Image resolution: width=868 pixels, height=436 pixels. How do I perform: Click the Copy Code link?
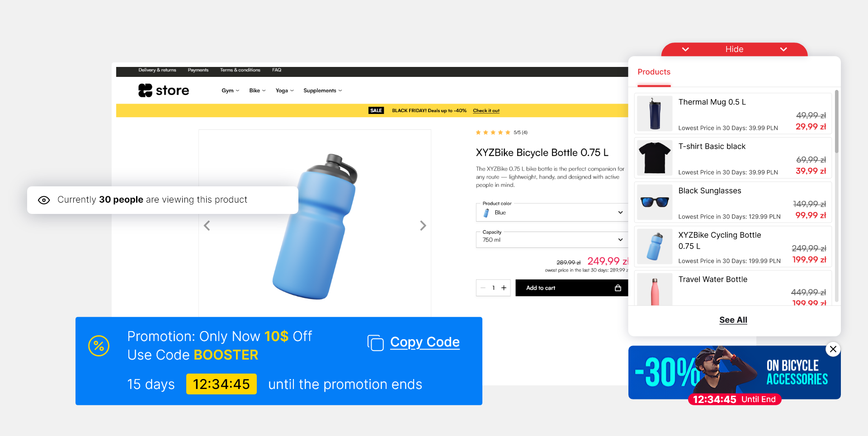pyautogui.click(x=425, y=342)
